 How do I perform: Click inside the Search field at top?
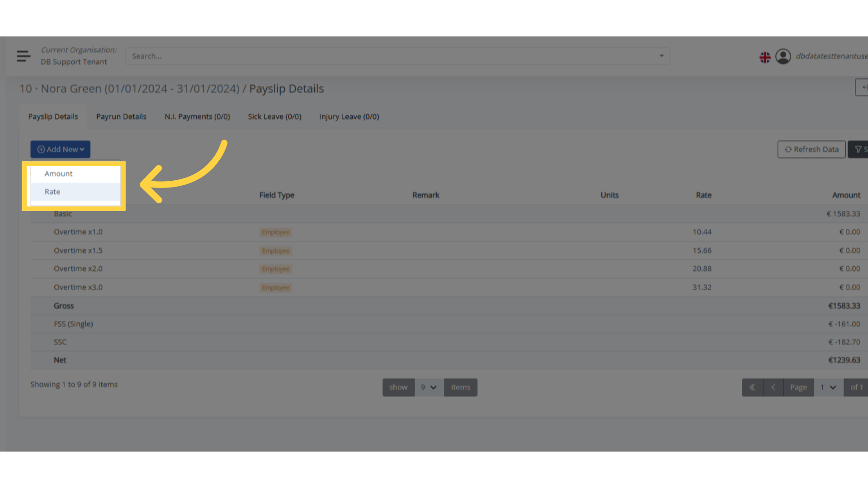coord(316,56)
